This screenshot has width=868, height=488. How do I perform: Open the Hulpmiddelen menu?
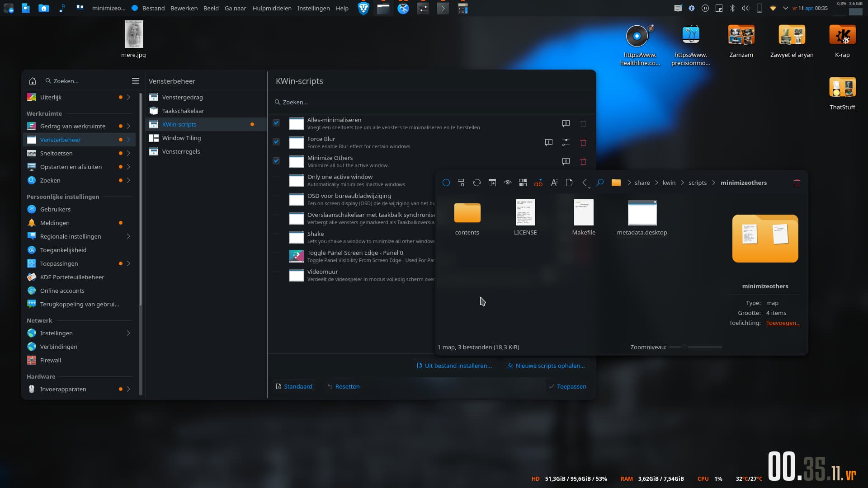(272, 8)
